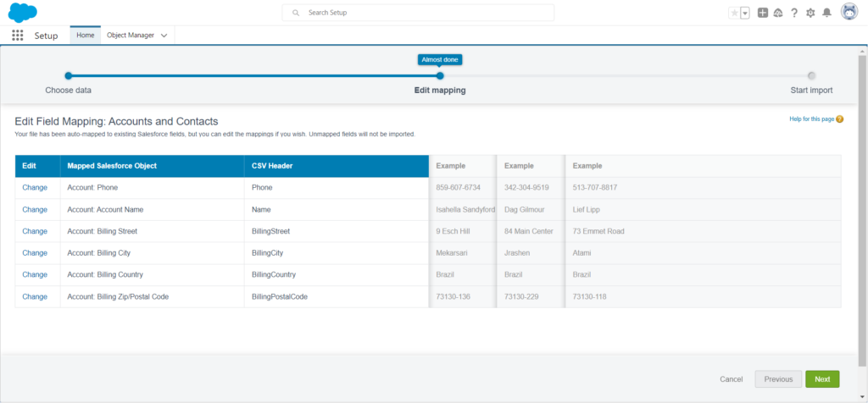This screenshot has width=868, height=403.
Task: Select the BillingCity CSV header cell
Action: coord(337,252)
